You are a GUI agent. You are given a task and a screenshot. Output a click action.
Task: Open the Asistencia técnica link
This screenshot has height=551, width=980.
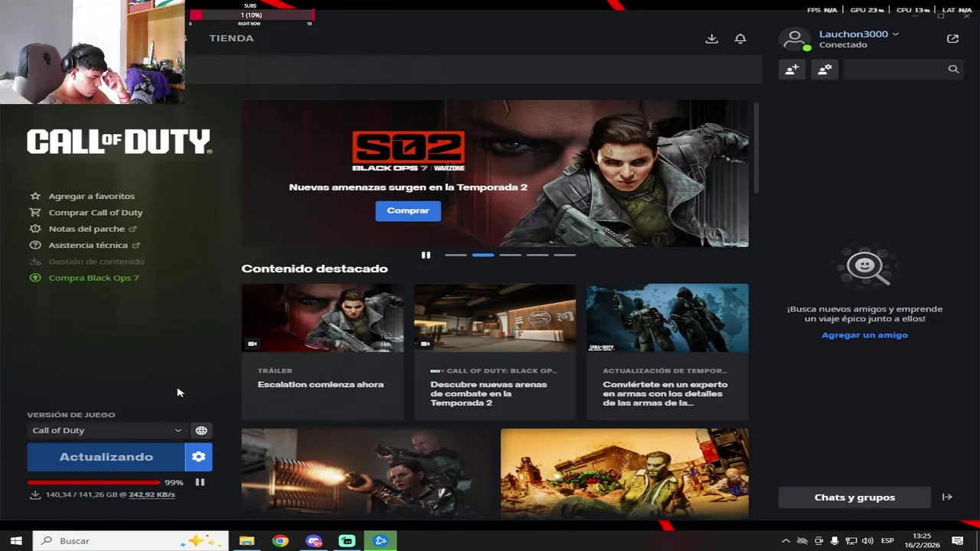coord(88,245)
